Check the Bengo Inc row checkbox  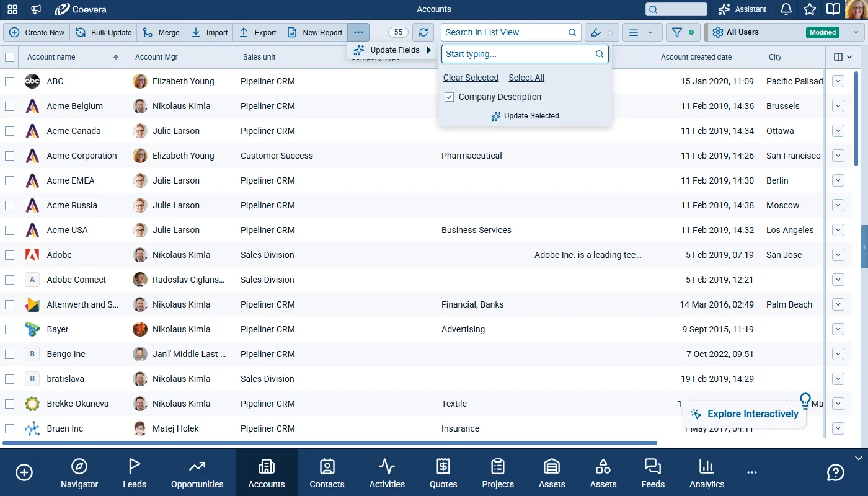click(9, 354)
